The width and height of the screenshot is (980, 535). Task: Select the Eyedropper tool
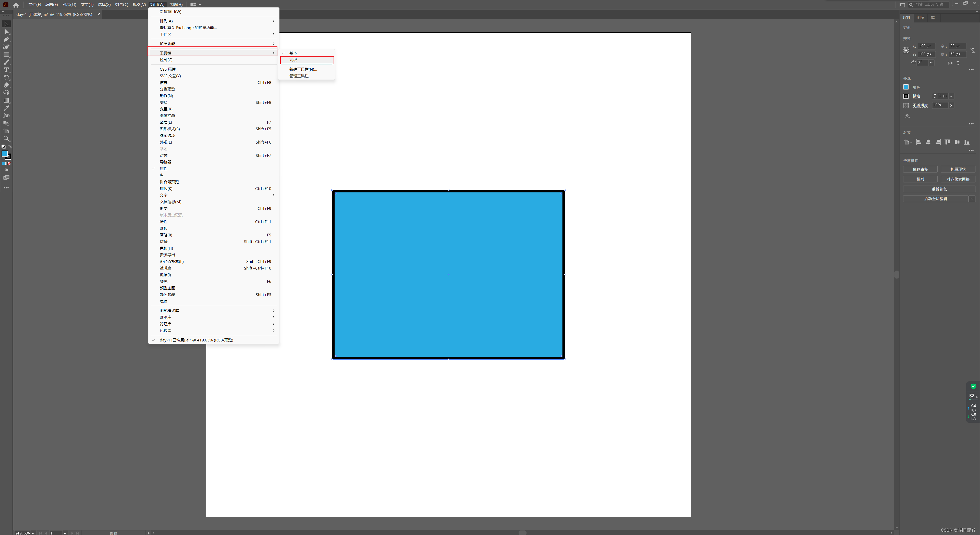click(6, 108)
